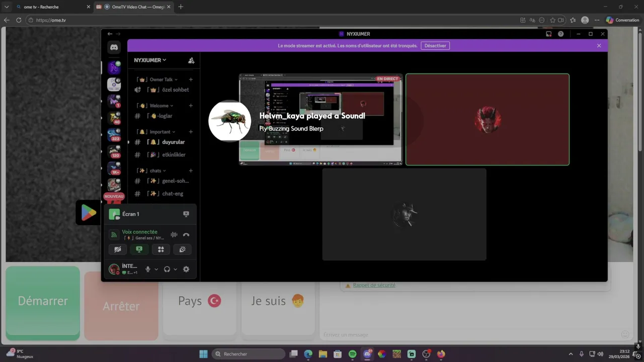This screenshot has width=644, height=362.
Task: Open noise suppression waveform icon
Action: pos(174,235)
